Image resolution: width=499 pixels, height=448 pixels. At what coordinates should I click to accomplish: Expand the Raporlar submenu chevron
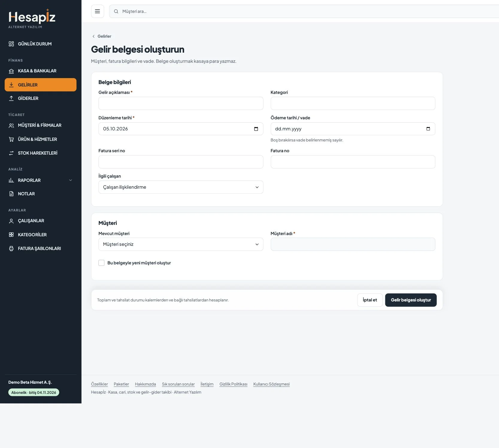[71, 180]
